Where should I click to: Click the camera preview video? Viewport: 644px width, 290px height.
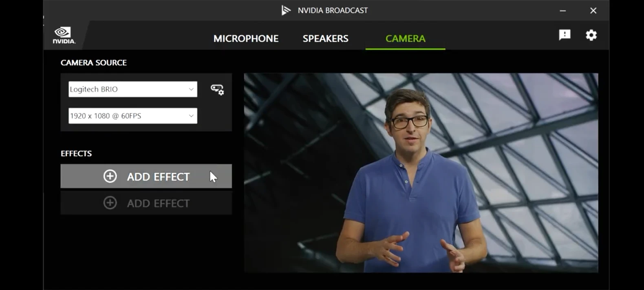tap(421, 173)
